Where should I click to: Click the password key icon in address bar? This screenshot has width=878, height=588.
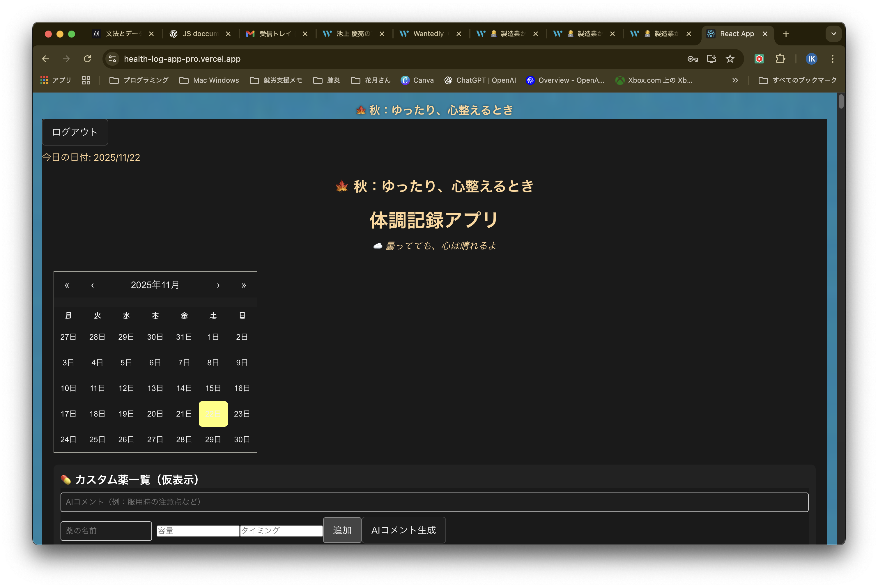(692, 59)
